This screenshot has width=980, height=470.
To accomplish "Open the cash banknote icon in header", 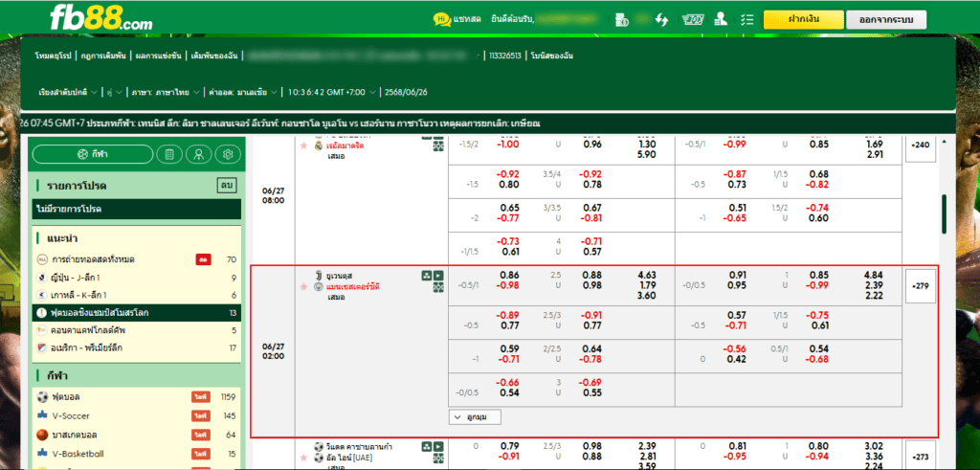I will click(691, 19).
